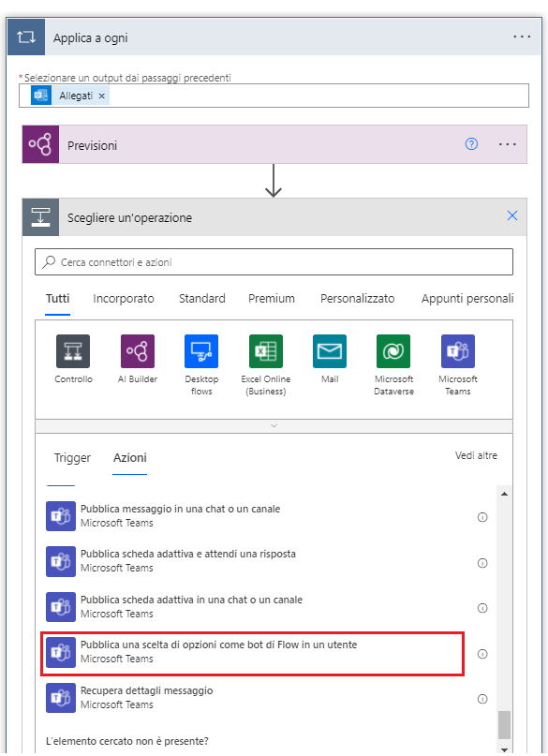
Task: Show info for Pubblica messaggio in una chat
Action: coord(482,517)
